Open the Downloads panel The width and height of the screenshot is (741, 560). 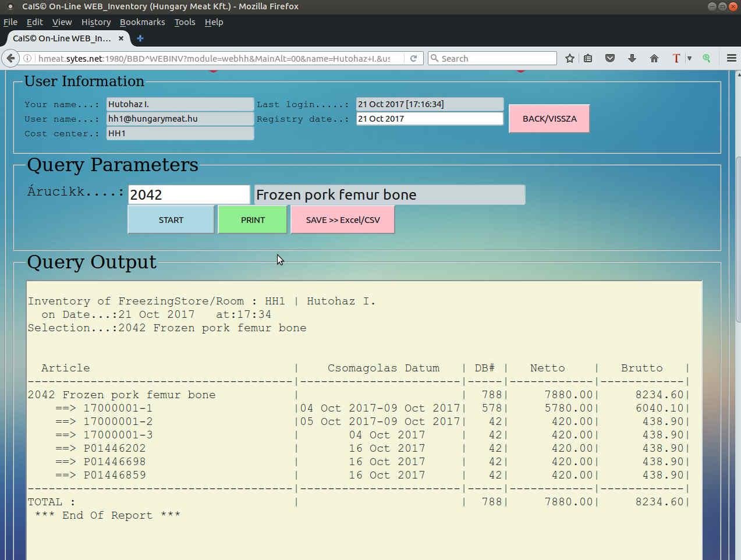point(632,58)
